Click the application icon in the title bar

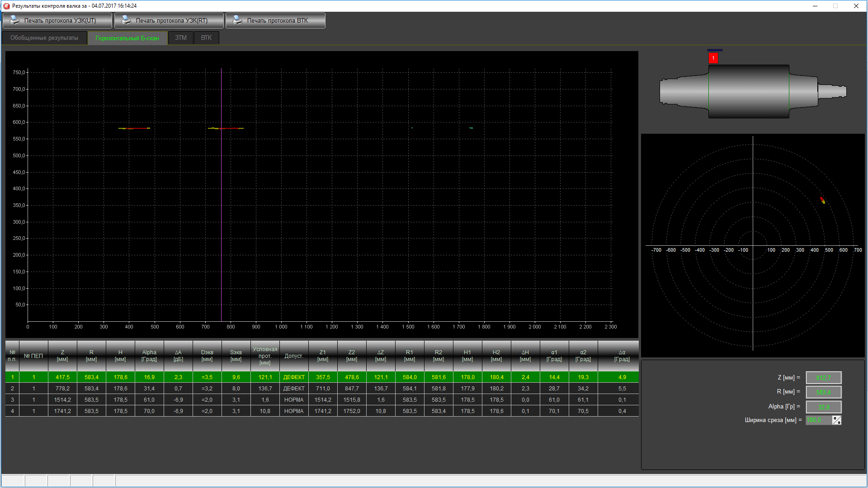[6, 6]
